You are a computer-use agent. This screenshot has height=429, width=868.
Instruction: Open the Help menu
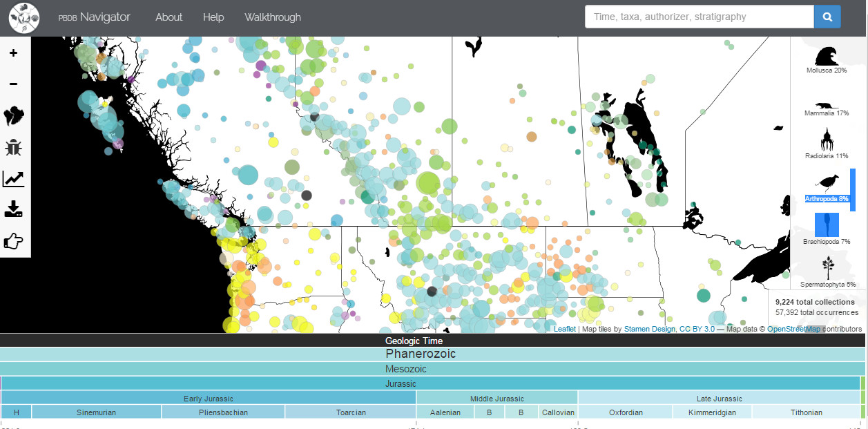213,17
